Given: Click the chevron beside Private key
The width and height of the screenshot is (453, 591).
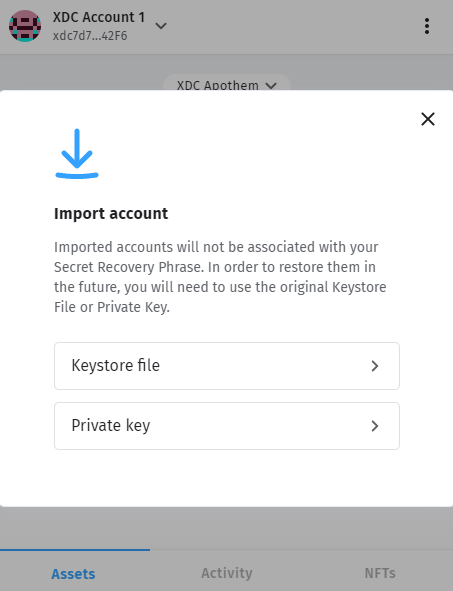Looking at the screenshot, I should pyautogui.click(x=374, y=426).
